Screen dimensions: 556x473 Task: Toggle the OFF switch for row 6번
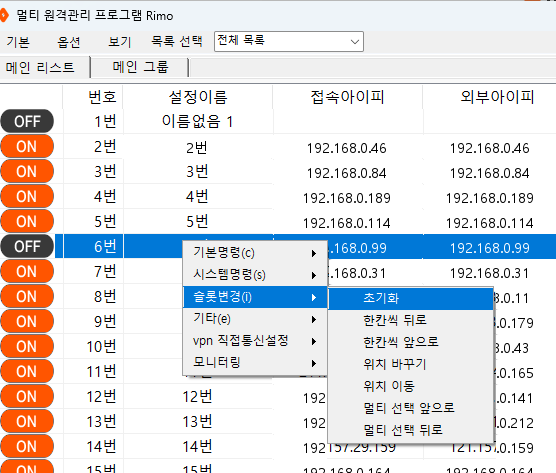(x=27, y=246)
